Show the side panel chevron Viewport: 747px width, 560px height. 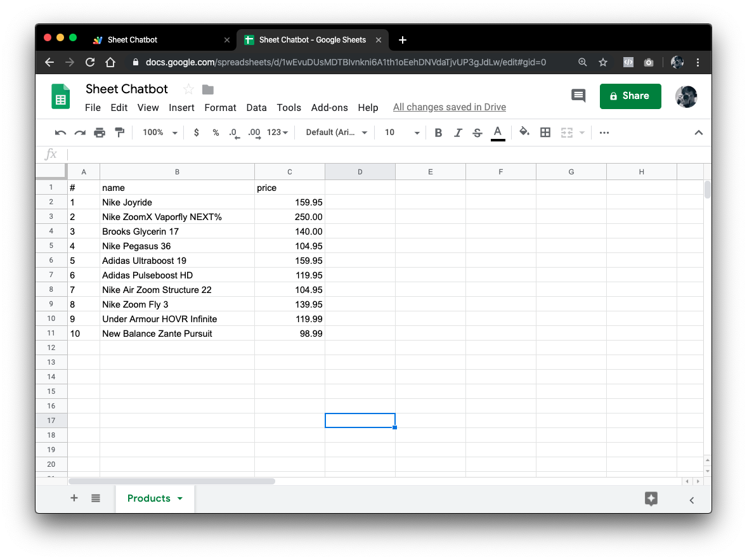click(x=692, y=500)
